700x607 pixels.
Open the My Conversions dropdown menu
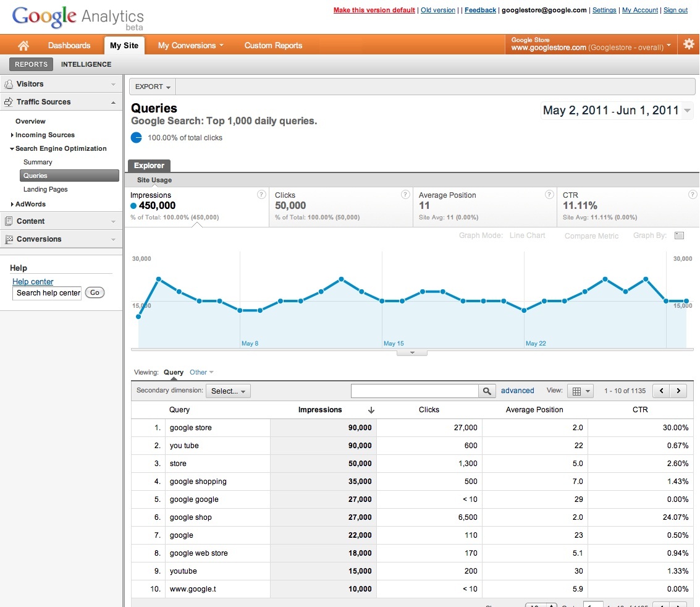pyautogui.click(x=191, y=46)
